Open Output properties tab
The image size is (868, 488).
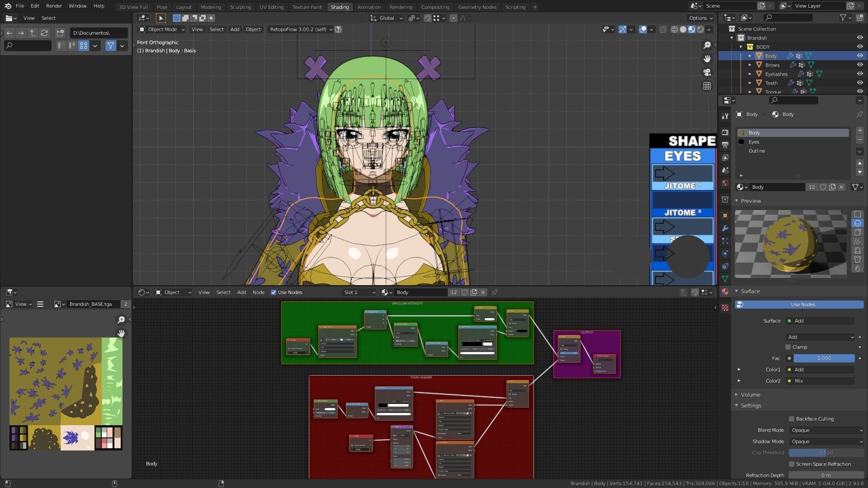coord(725,145)
